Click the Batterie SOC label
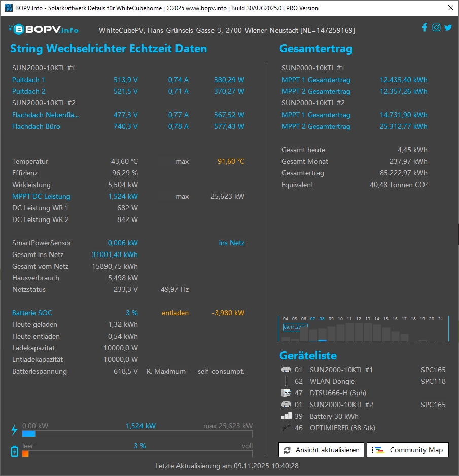459x476 pixels. (x=32, y=313)
